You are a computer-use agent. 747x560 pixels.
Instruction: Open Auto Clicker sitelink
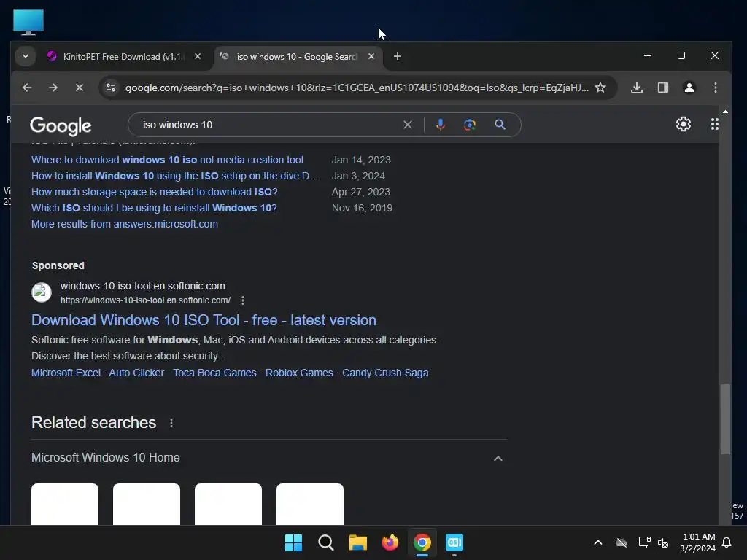click(x=136, y=373)
